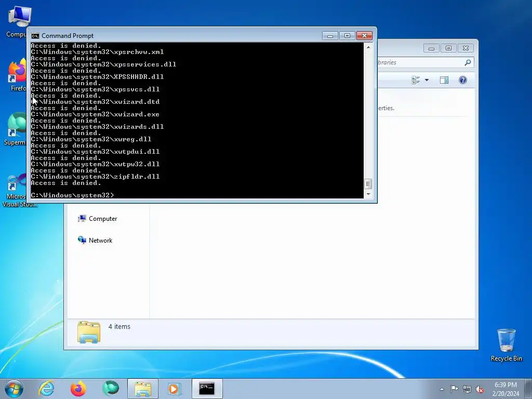The height and width of the screenshot is (399, 532).
Task: Click the '4 items' status text
Action: pyautogui.click(x=119, y=326)
